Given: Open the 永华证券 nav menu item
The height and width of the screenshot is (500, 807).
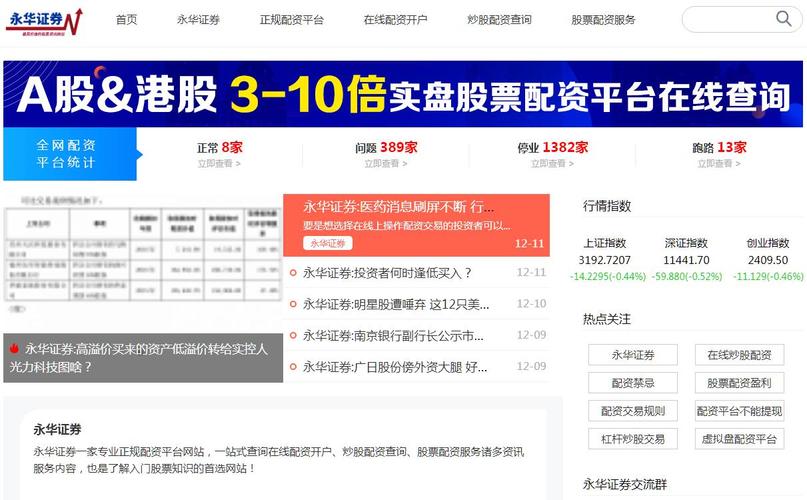Looking at the screenshot, I should point(198,20).
